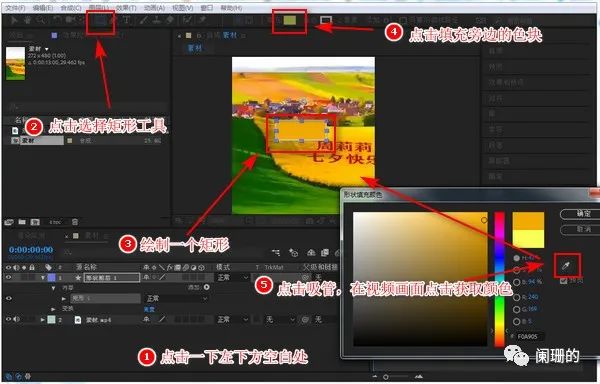Open new folder icon in project panel
The height and width of the screenshot is (384, 600).
click(22, 222)
